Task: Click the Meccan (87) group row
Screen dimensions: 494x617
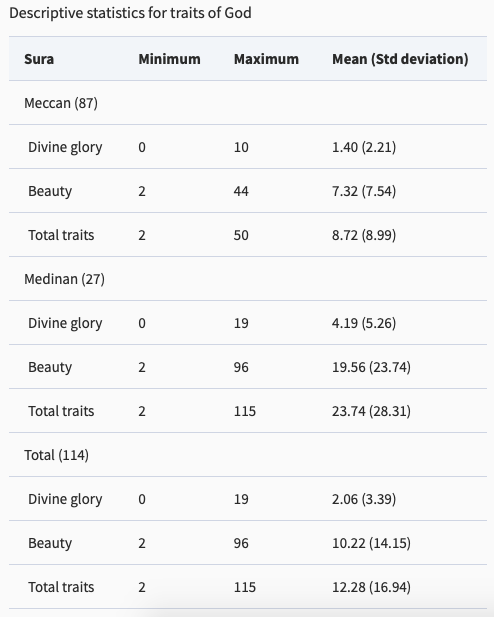Action: 248,103
